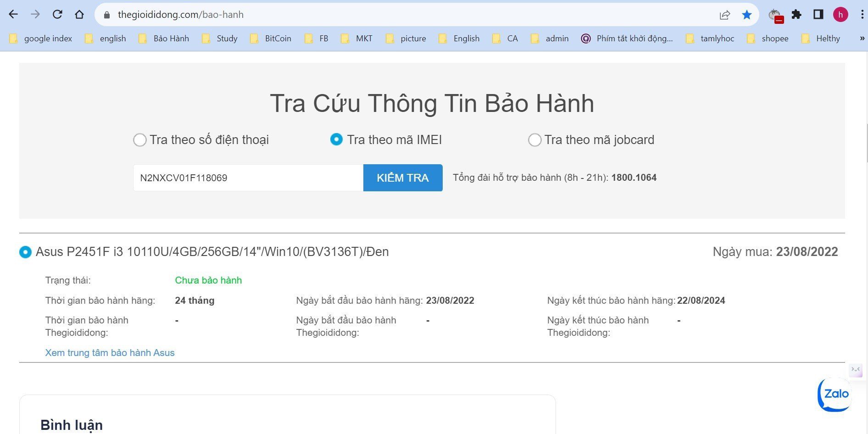Click warranty start date 23/08/2022 value
The width and height of the screenshot is (868, 434).
tap(450, 300)
